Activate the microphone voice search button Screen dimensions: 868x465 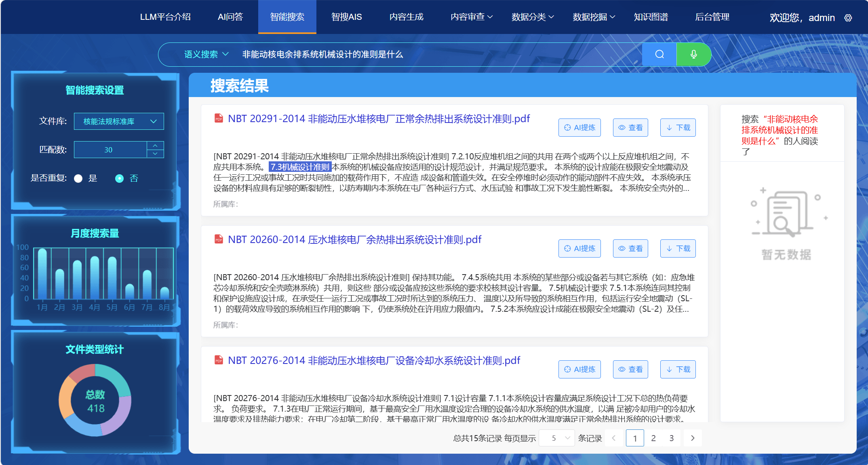click(693, 54)
